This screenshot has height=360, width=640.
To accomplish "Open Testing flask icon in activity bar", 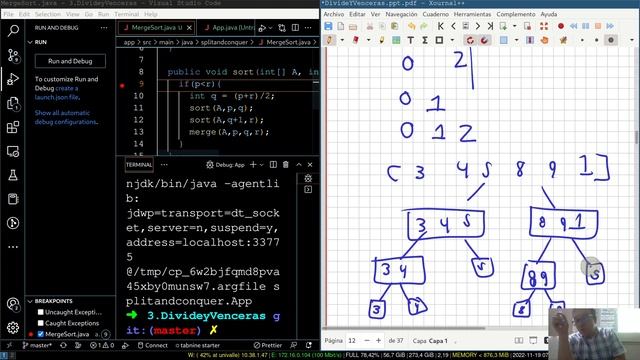I will [x=13, y=175].
